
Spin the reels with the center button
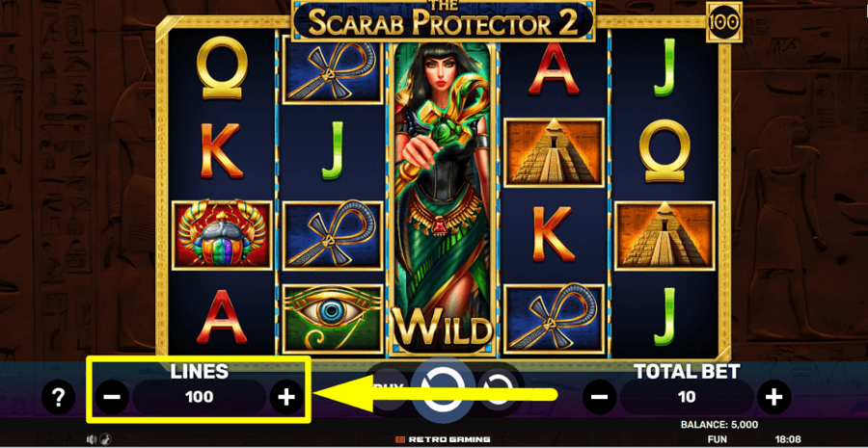[443, 390]
